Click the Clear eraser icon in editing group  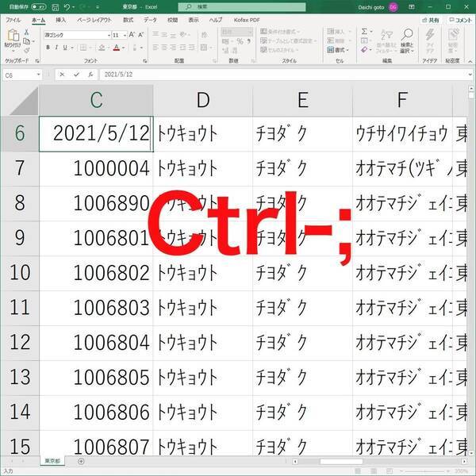[364, 49]
